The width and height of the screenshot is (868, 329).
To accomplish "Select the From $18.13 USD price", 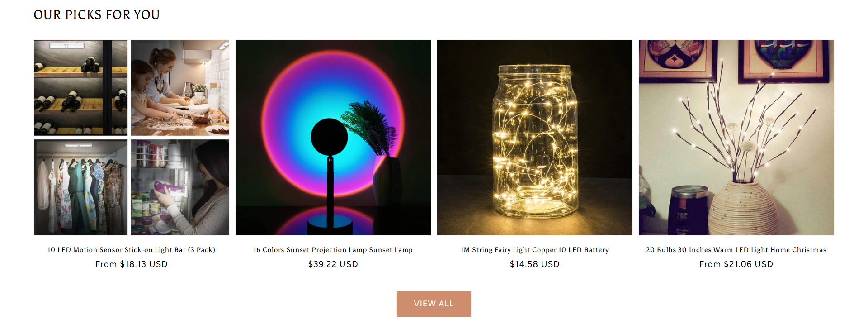I will click(132, 264).
